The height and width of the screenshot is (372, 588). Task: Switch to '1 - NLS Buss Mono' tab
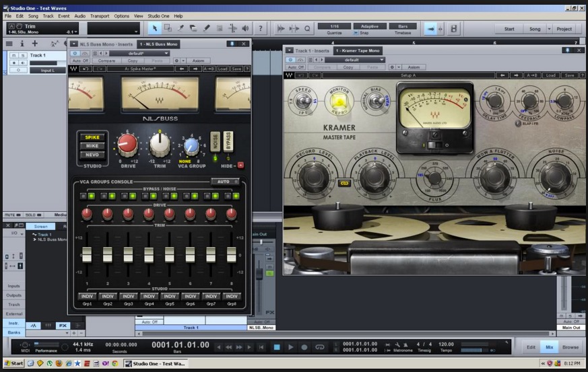tap(159, 44)
